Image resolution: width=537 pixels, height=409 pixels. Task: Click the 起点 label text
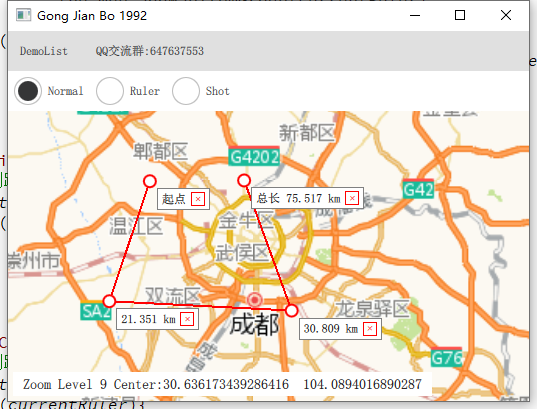174,199
